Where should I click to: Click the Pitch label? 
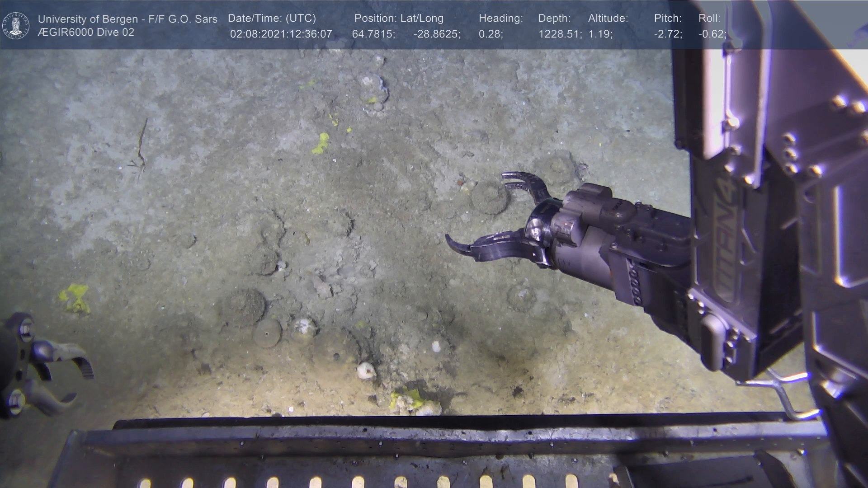click(667, 19)
